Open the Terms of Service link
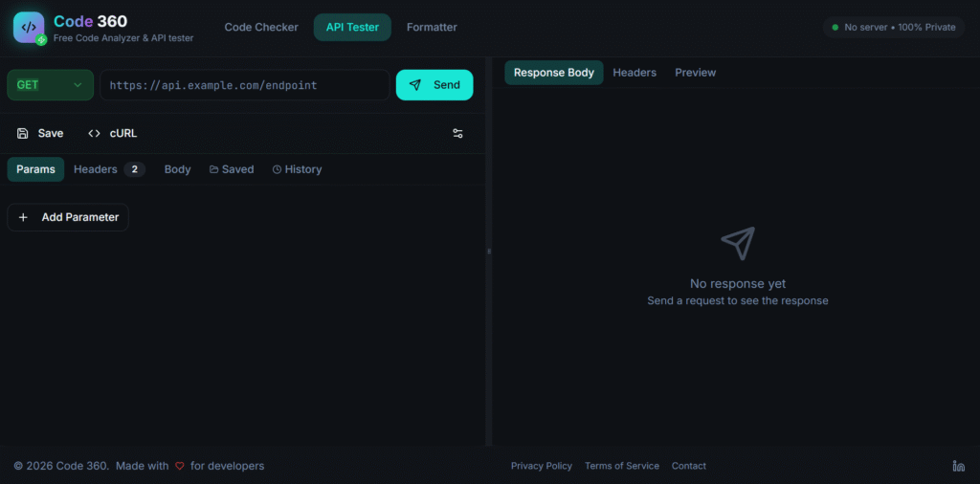The image size is (980, 484). pyautogui.click(x=621, y=466)
